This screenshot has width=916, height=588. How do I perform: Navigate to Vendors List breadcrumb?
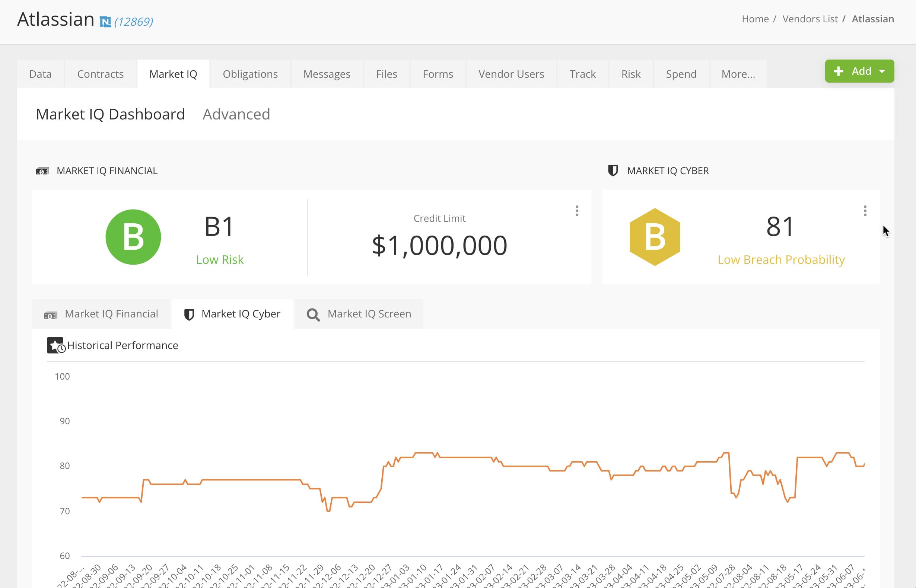[810, 19]
